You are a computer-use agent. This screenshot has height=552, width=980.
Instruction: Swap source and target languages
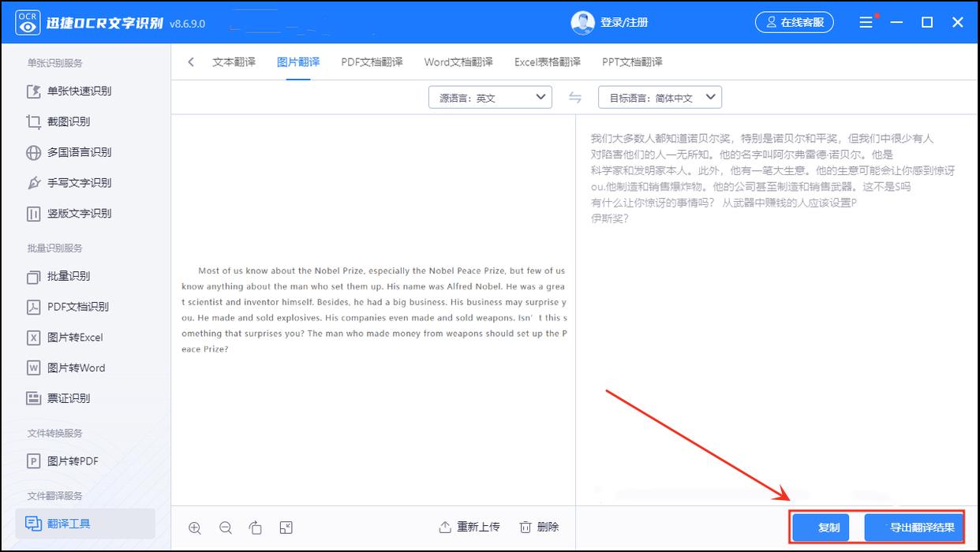(x=575, y=98)
